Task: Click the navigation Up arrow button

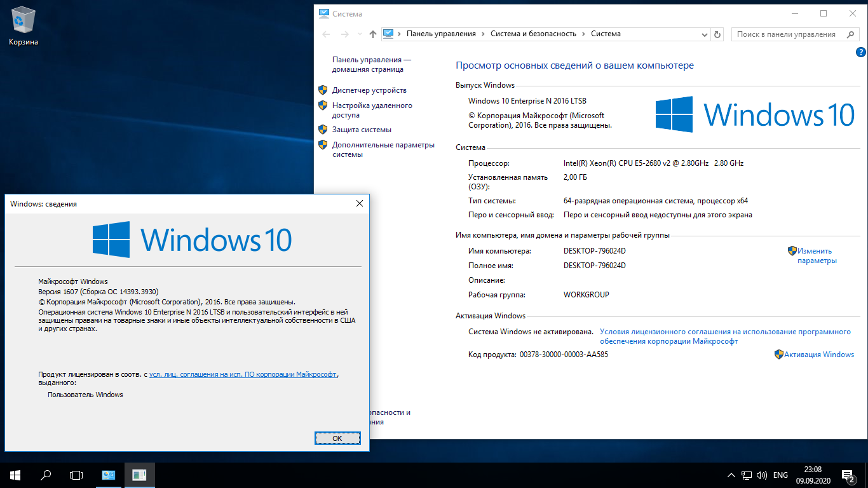Action: (373, 34)
